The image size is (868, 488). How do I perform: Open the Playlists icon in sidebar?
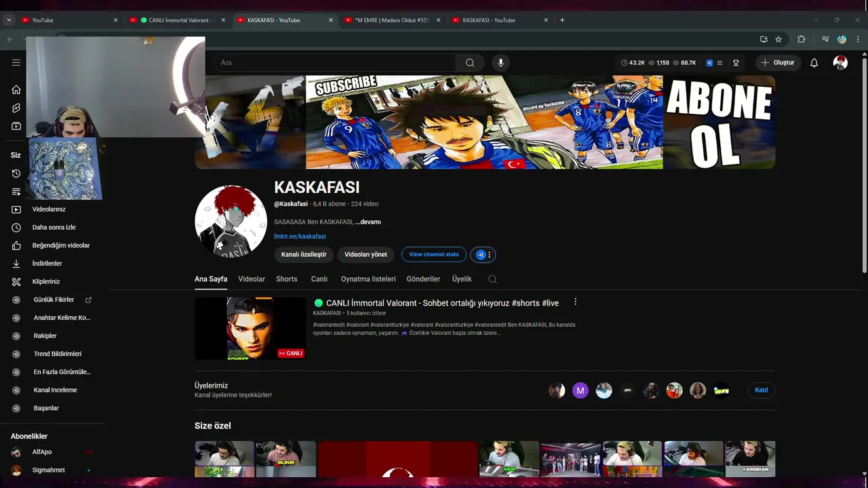coord(16,192)
